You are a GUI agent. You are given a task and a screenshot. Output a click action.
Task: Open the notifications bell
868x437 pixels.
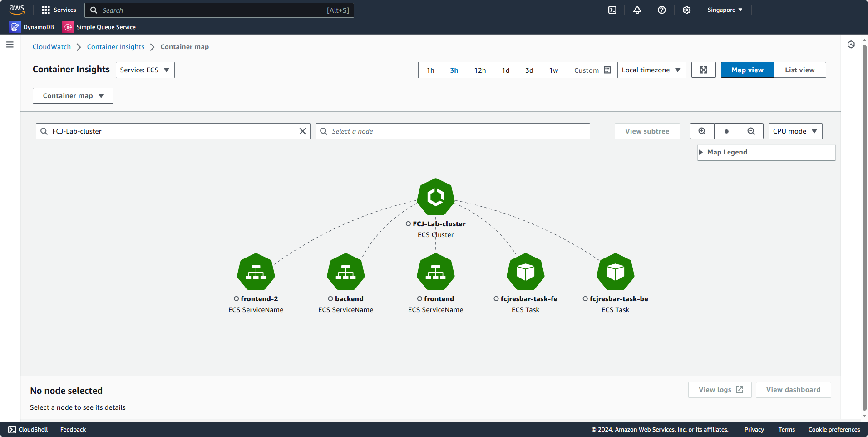(637, 10)
